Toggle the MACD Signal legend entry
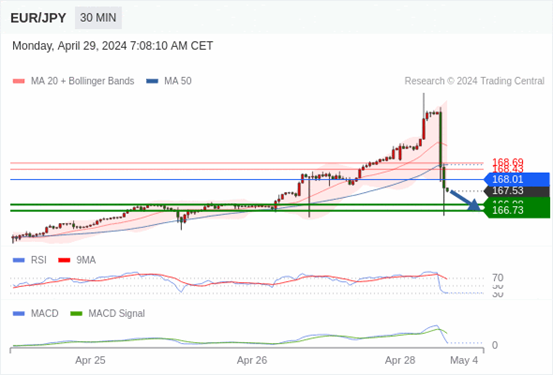553x375 pixels. pyautogui.click(x=108, y=313)
